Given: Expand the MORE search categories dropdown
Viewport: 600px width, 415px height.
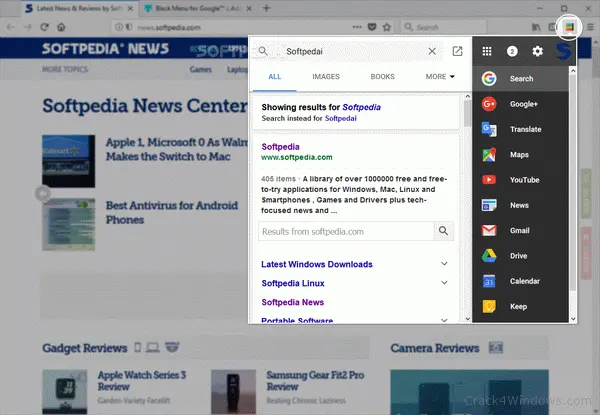Looking at the screenshot, I should [440, 76].
